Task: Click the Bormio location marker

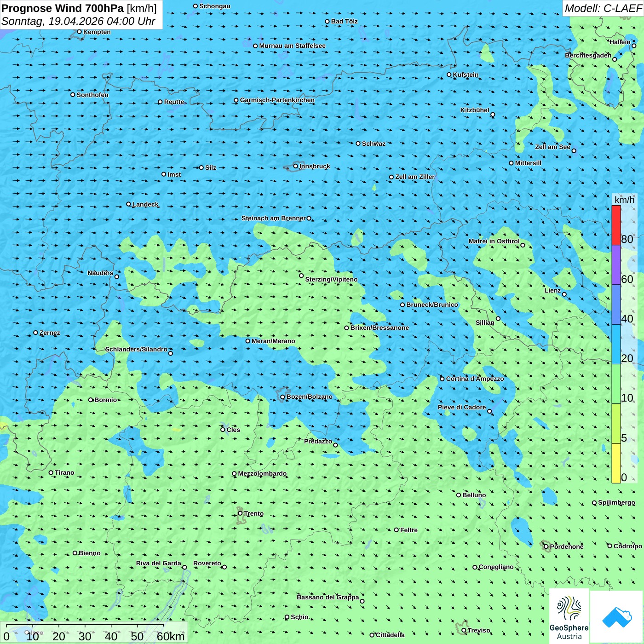Action: point(91,400)
